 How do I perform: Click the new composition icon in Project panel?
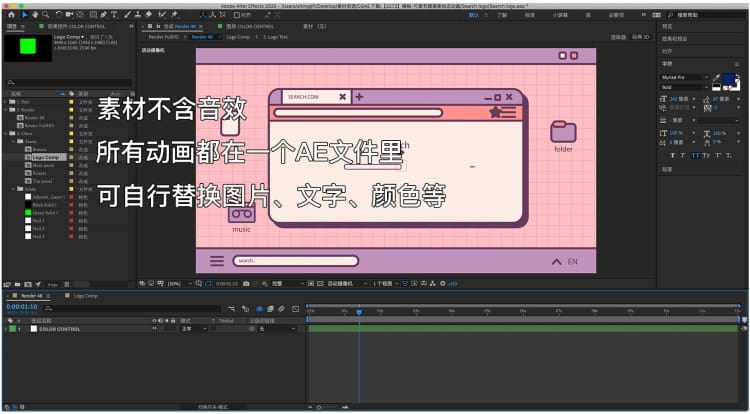point(28,284)
